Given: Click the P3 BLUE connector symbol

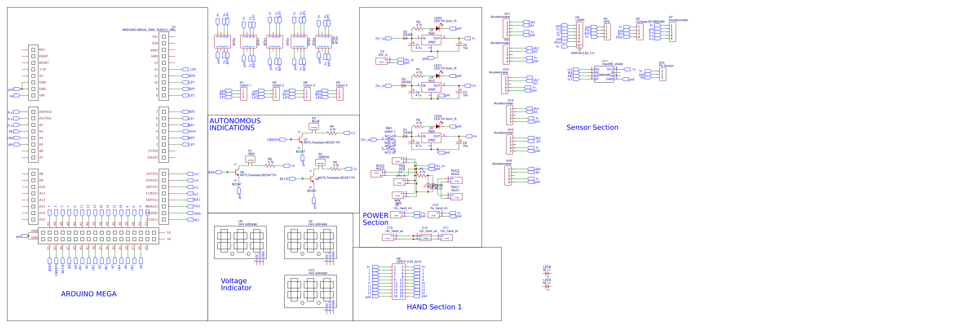Looking at the screenshot, I should click(x=314, y=126).
